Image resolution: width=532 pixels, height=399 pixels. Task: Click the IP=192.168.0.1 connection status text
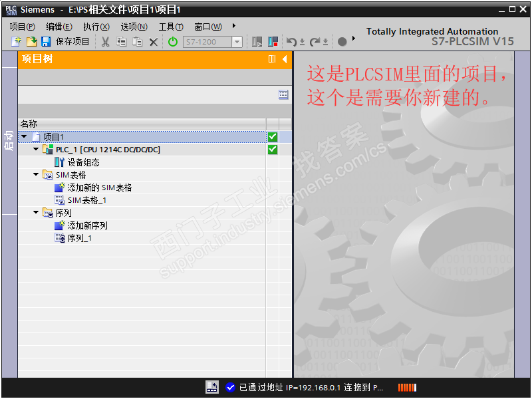pyautogui.click(x=311, y=388)
